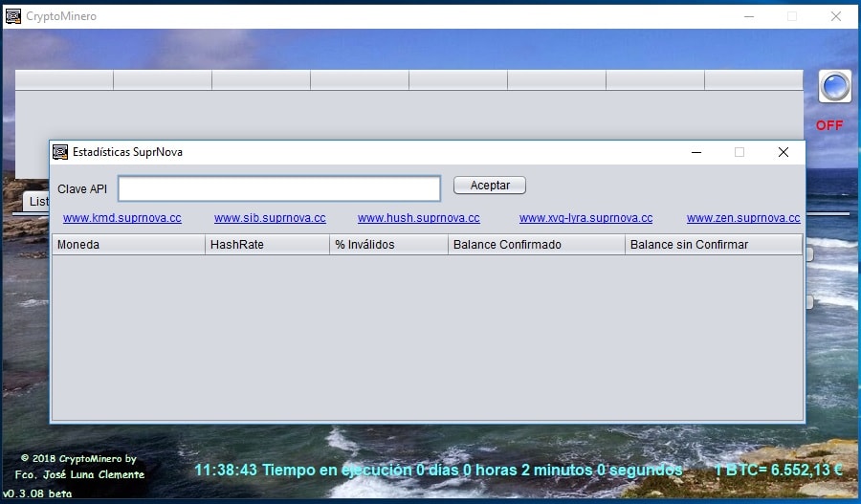Click the Clave API label
The width and height of the screenshot is (861, 504).
(82, 188)
